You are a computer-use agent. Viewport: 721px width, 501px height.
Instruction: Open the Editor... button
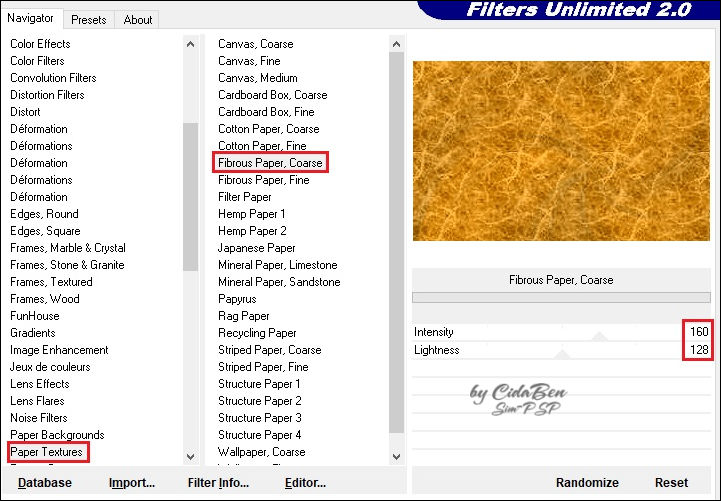305,483
